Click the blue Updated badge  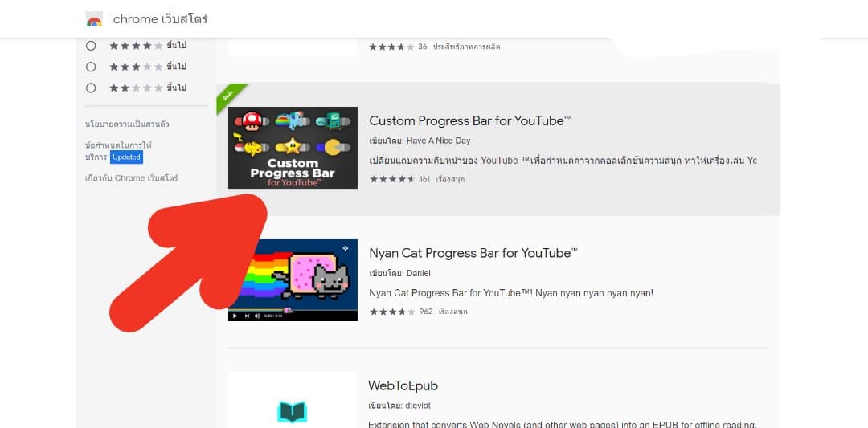click(126, 157)
